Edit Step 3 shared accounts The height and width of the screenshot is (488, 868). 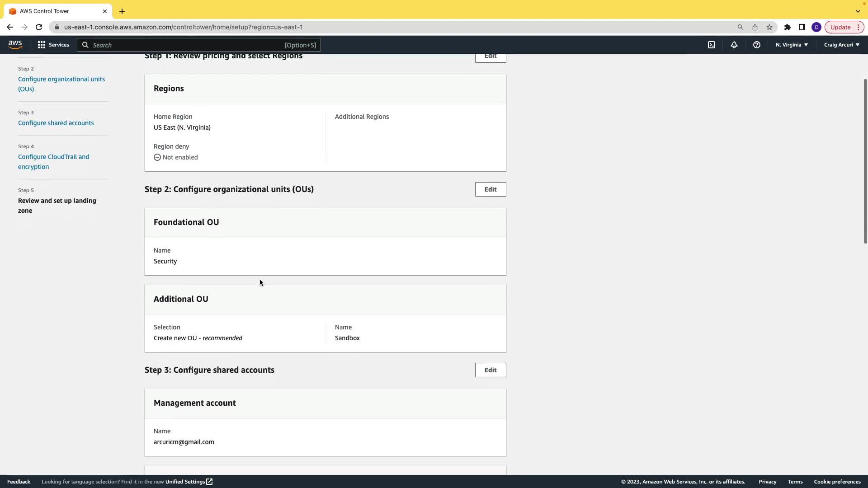[490, 370]
